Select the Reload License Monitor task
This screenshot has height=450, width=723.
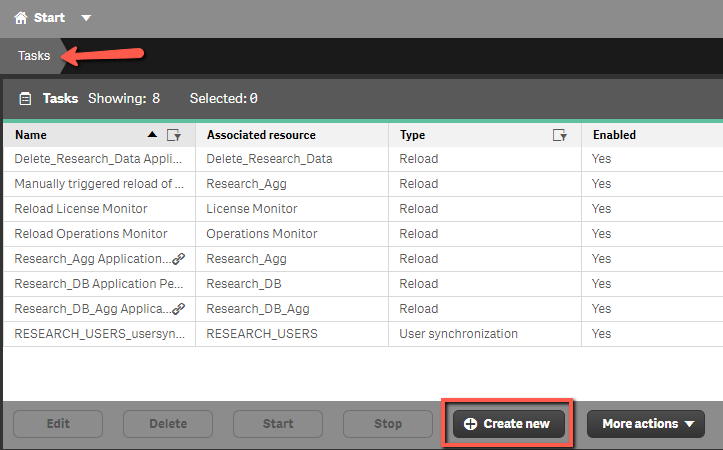pyautogui.click(x=81, y=209)
